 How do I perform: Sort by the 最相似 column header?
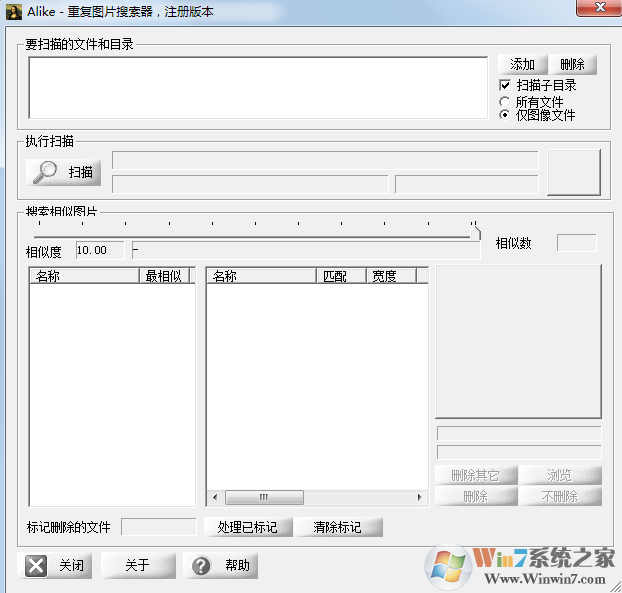[165, 276]
